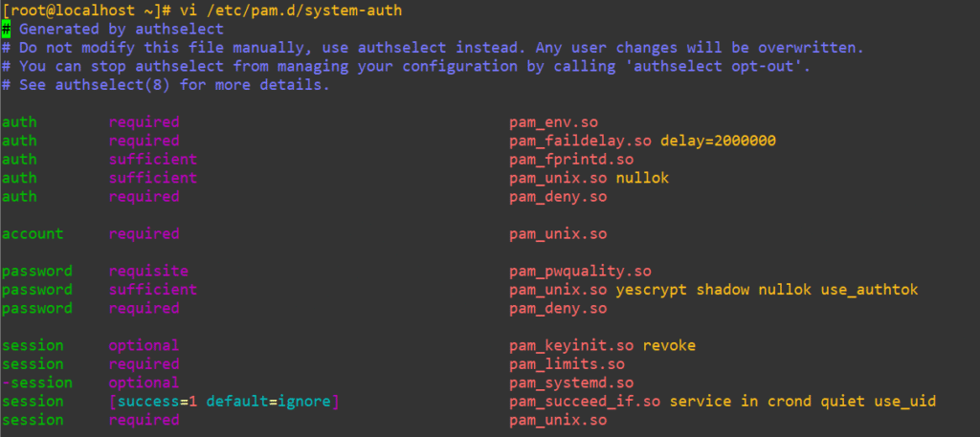
Task: Click the pam_succeed_if.so module name
Action: pyautogui.click(x=585, y=402)
